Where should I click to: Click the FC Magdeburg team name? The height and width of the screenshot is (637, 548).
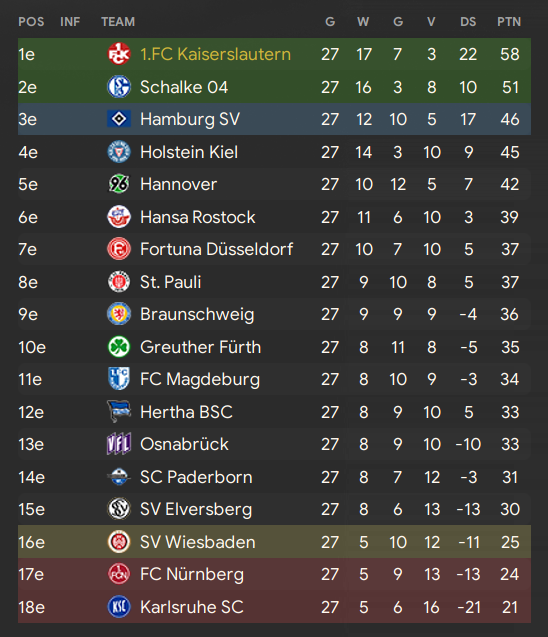click(200, 379)
